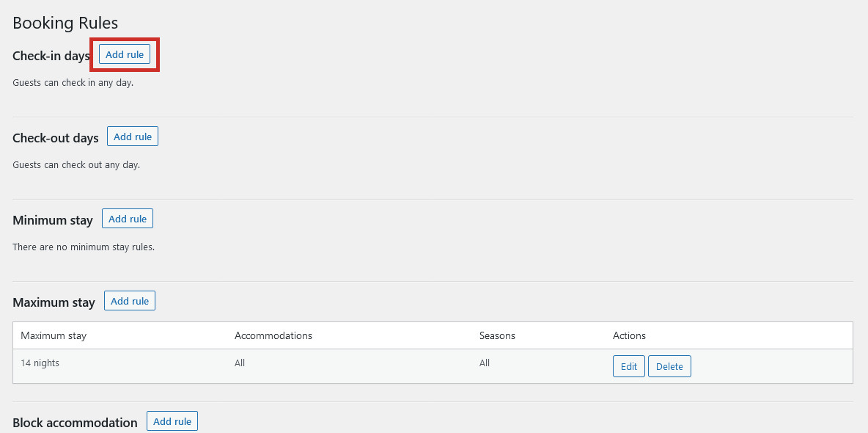Edit the 14 nights maximum stay rule

tap(629, 366)
